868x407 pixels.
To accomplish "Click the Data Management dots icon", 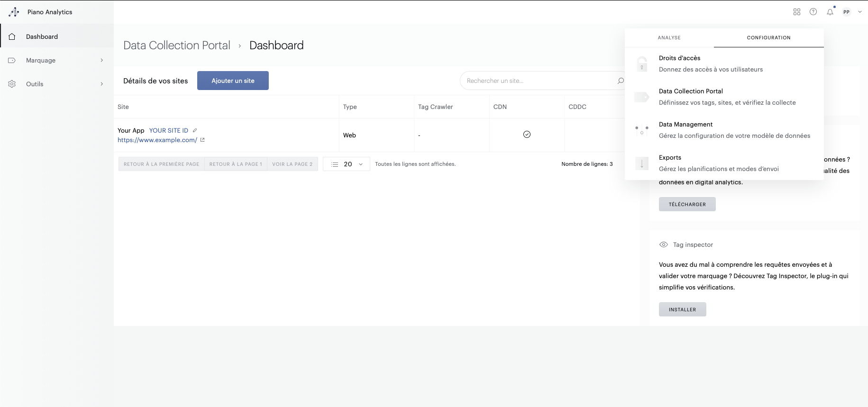I will click(x=642, y=130).
